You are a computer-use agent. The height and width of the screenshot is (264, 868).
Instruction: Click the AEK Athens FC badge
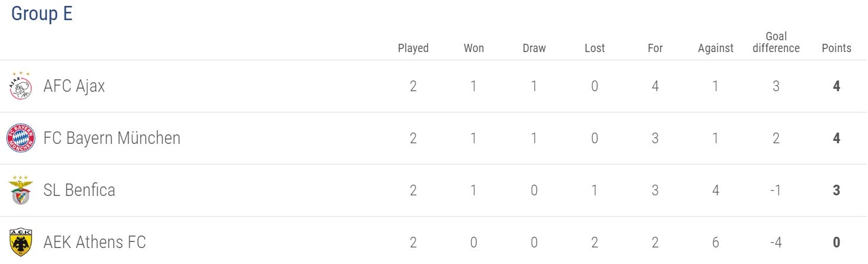(21, 242)
